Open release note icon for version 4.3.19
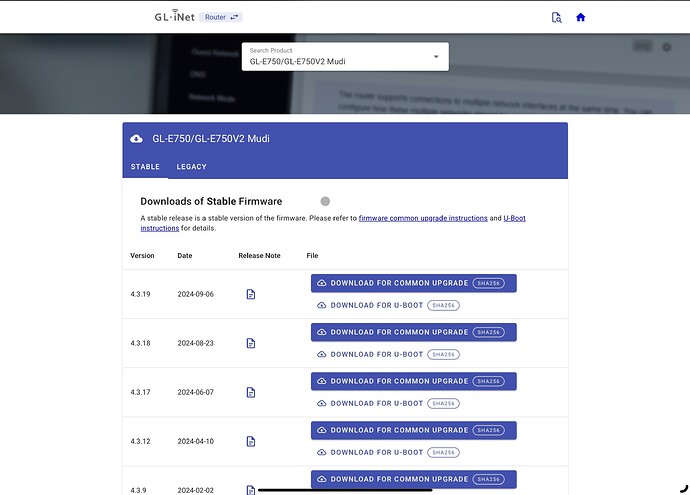 click(x=251, y=294)
